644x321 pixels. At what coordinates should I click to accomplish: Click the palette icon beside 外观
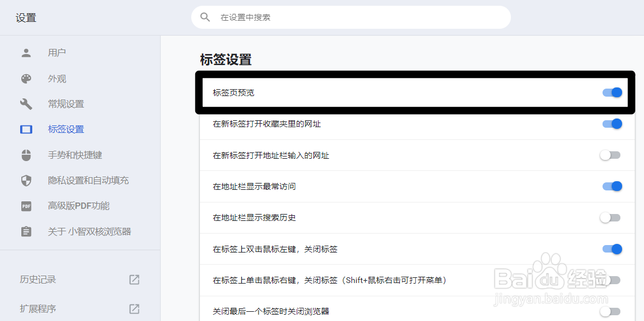[26, 79]
